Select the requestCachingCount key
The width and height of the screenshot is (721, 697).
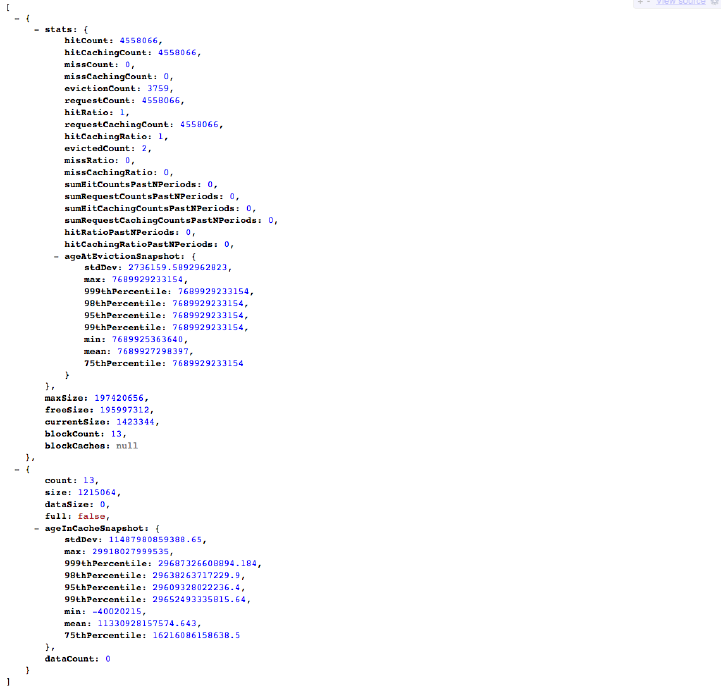click(117, 124)
